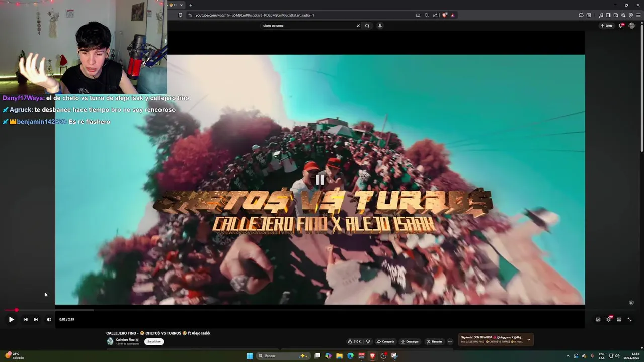Viewport: 644px width, 362px height.
Task: Click the cast/install icon in the address bar
Action: coord(418,15)
